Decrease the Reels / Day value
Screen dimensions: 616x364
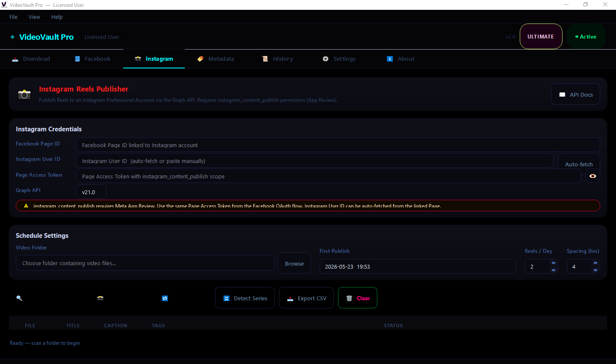(x=554, y=270)
